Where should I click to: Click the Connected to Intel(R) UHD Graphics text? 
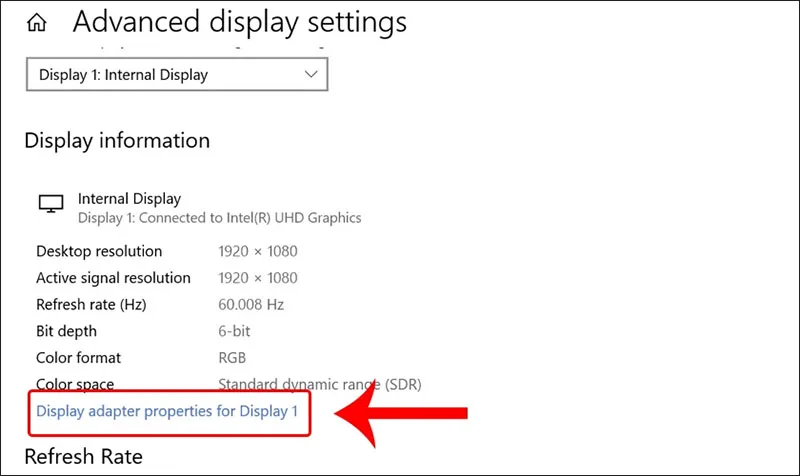coord(250,218)
